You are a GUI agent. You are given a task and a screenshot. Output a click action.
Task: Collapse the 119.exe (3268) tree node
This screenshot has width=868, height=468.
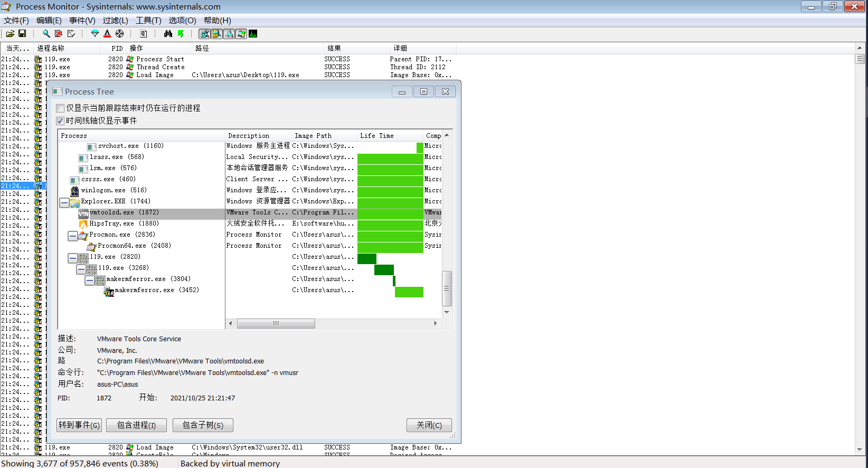pos(81,269)
